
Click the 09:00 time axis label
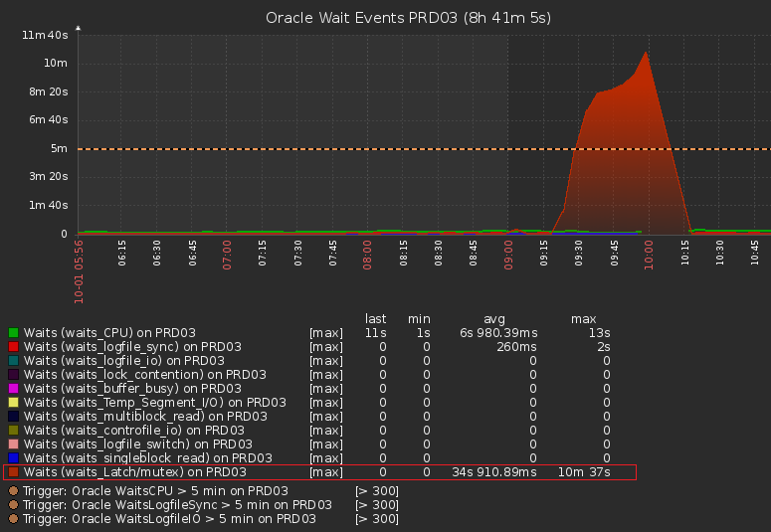coord(508,255)
